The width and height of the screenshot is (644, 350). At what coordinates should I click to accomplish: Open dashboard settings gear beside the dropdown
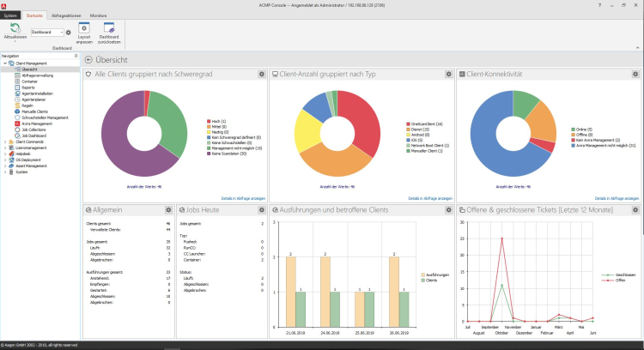pos(69,33)
